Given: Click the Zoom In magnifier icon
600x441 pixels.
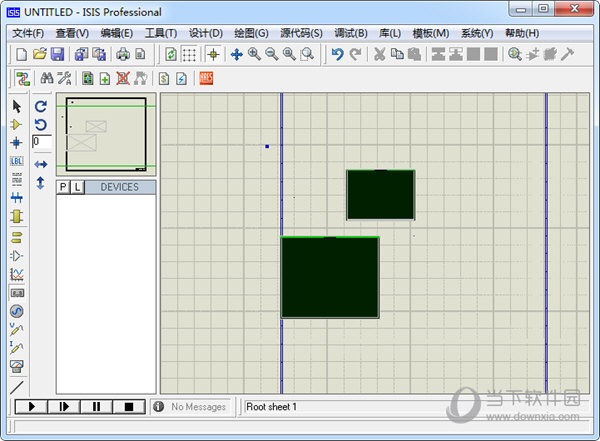Looking at the screenshot, I should (x=254, y=54).
